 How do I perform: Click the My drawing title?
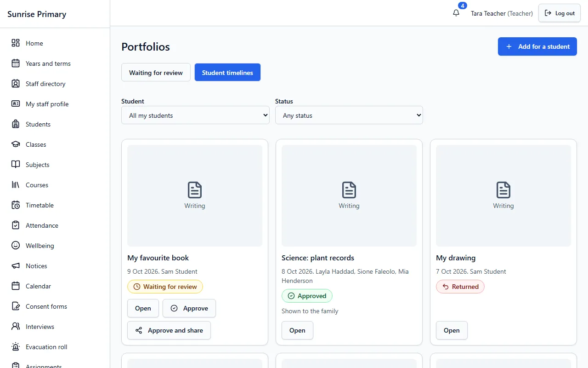pos(456,258)
